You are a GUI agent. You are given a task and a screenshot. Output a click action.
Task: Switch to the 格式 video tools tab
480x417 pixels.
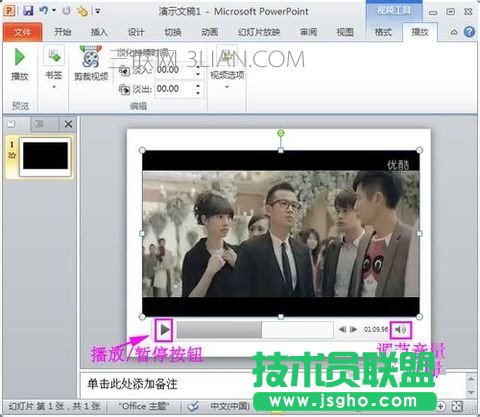(x=383, y=32)
